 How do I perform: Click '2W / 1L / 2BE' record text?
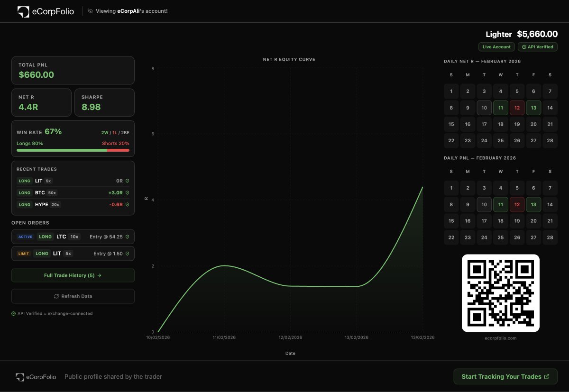[115, 133]
